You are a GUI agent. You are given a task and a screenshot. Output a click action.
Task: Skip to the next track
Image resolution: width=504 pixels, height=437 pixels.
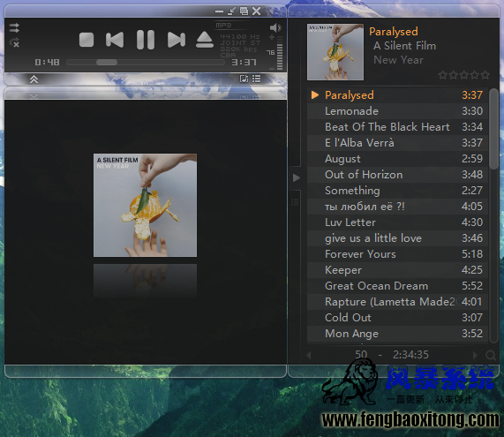177,40
